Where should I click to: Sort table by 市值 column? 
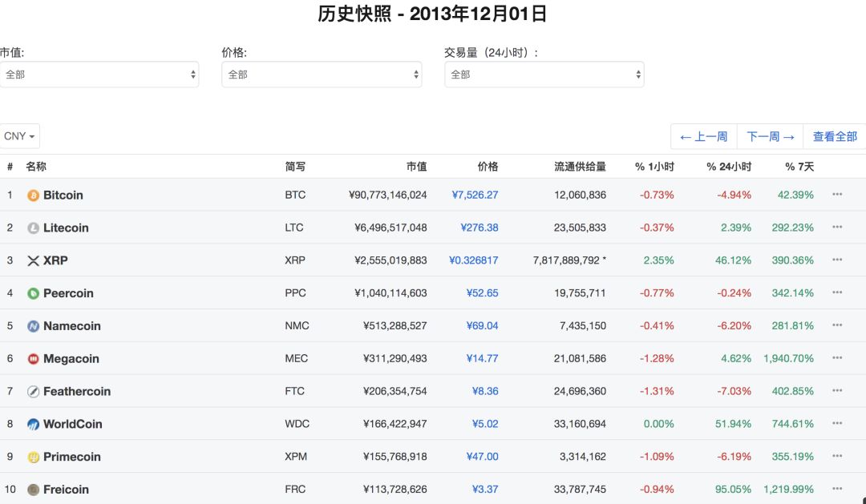[x=416, y=167]
